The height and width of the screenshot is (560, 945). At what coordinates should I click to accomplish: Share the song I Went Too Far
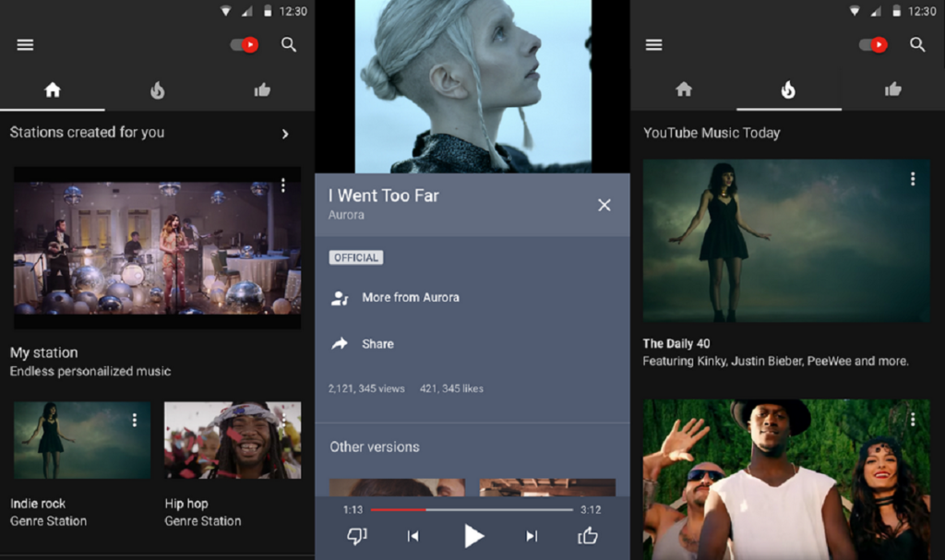(377, 343)
